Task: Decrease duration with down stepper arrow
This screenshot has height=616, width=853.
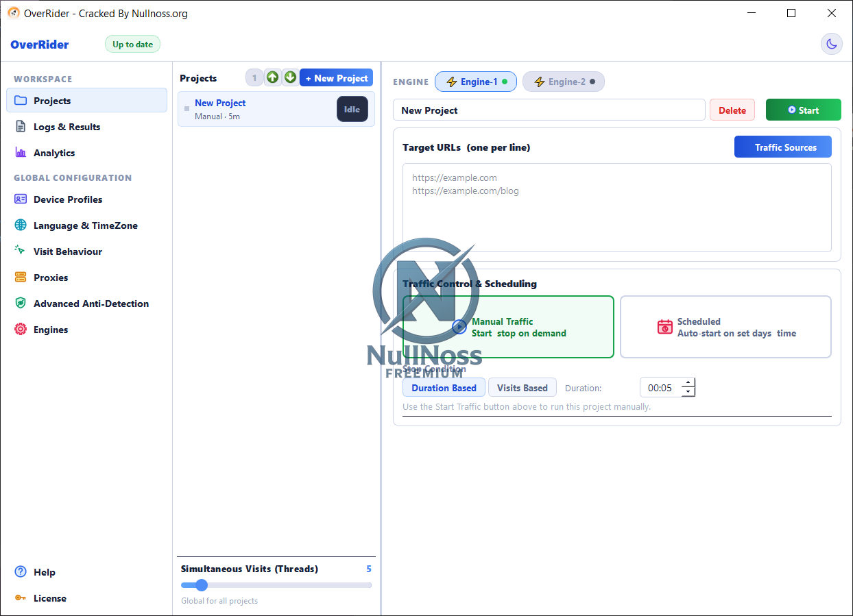Action: 688,392
